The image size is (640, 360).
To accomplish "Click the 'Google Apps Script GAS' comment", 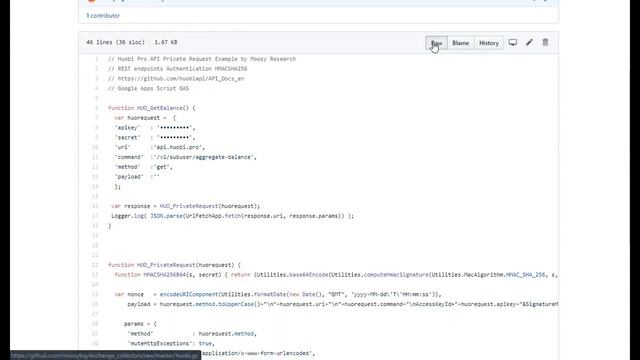I will point(148,89).
